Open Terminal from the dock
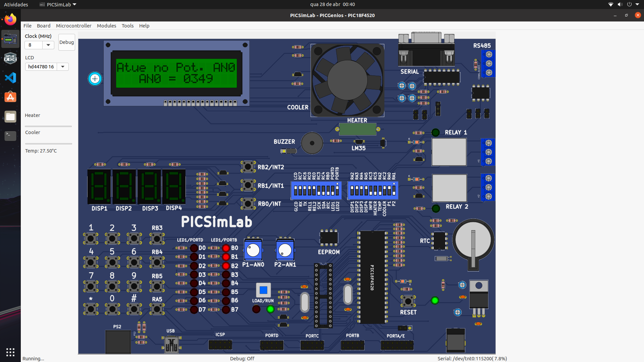644x362 pixels. pyautogui.click(x=10, y=136)
